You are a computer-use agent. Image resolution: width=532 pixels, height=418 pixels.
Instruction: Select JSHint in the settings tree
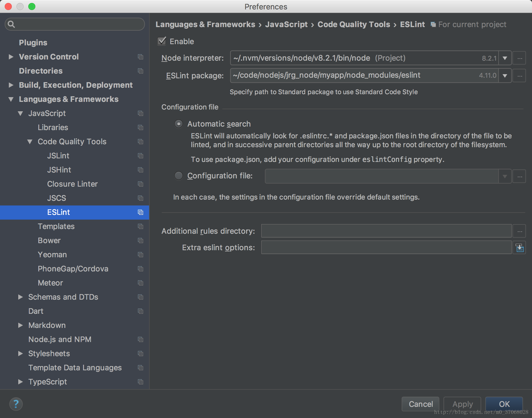[59, 170]
